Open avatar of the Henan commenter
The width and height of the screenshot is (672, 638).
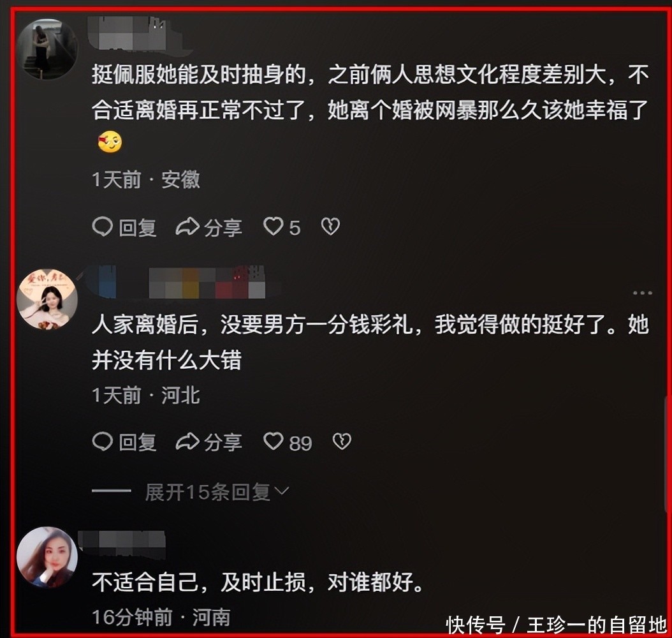[x=47, y=556]
